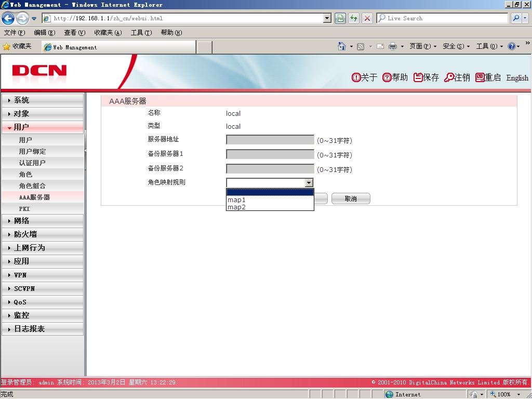This screenshot has width=532, height=399.
Task: Toggle the 角色映射规则 dropdown arrow
Action: tap(309, 183)
